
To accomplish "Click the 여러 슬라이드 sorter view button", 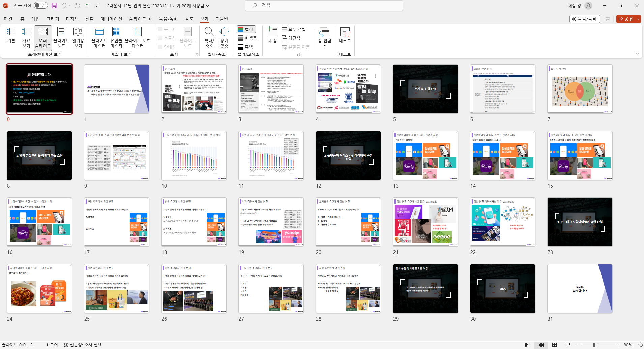I will pyautogui.click(x=43, y=37).
